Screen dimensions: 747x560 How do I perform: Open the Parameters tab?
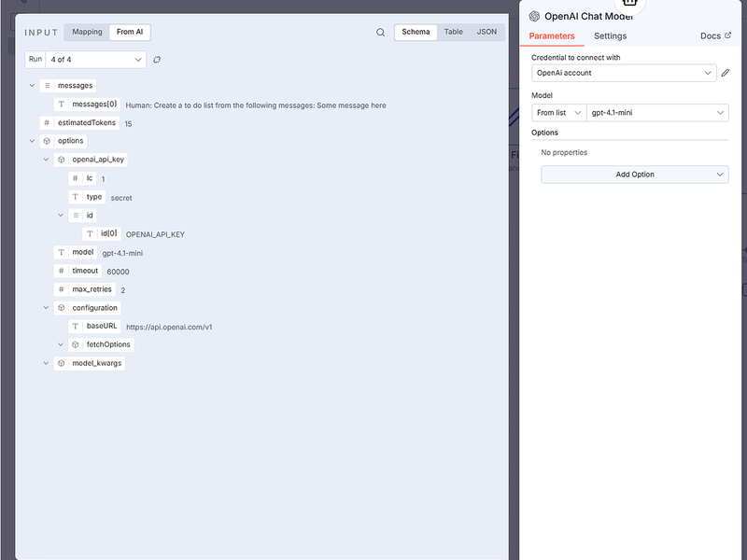[x=552, y=36]
